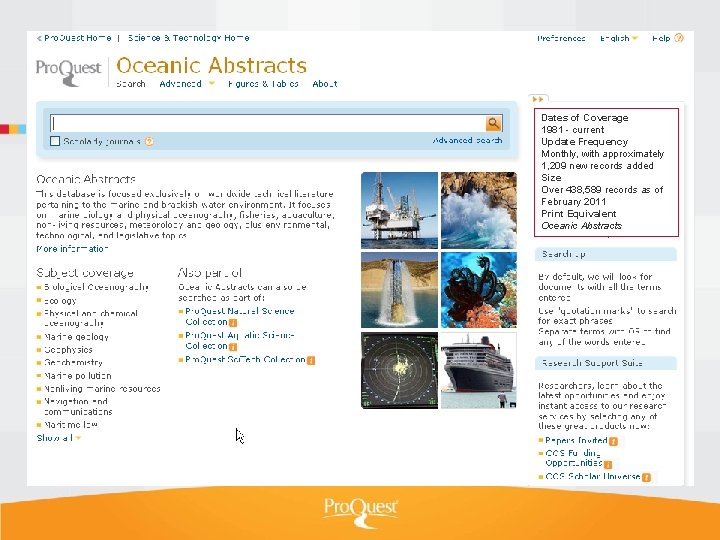The image size is (720, 540).
Task: Click the 'Oceanic Abstracts' page title
Action: [x=211, y=65]
